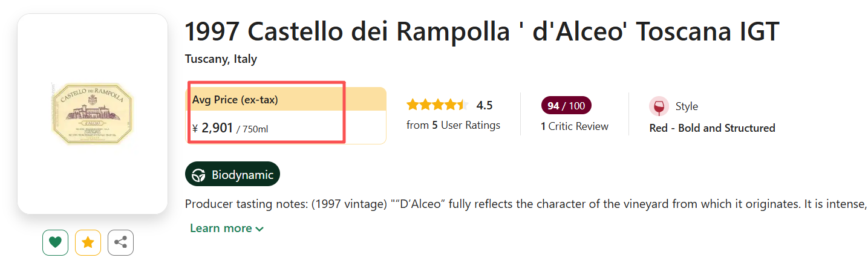Select the Red - Bold and Structured style
This screenshot has height=272, width=868.
tap(712, 128)
